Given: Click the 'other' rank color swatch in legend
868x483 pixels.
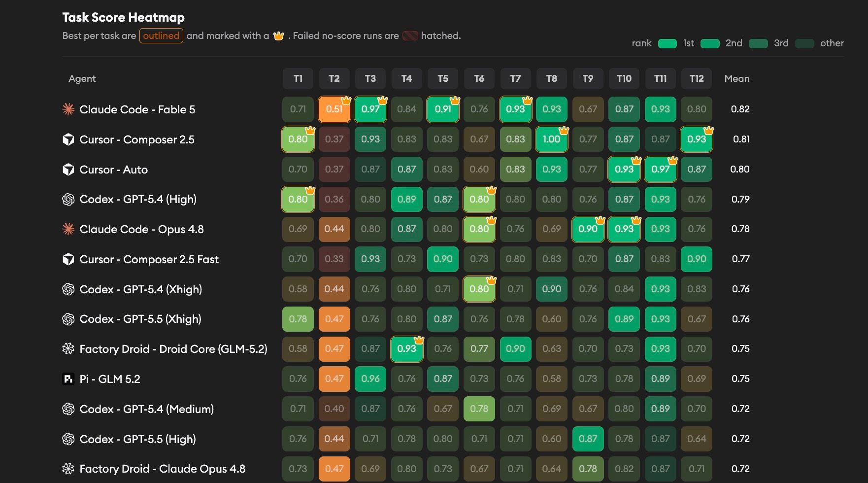Looking at the screenshot, I should (x=804, y=43).
